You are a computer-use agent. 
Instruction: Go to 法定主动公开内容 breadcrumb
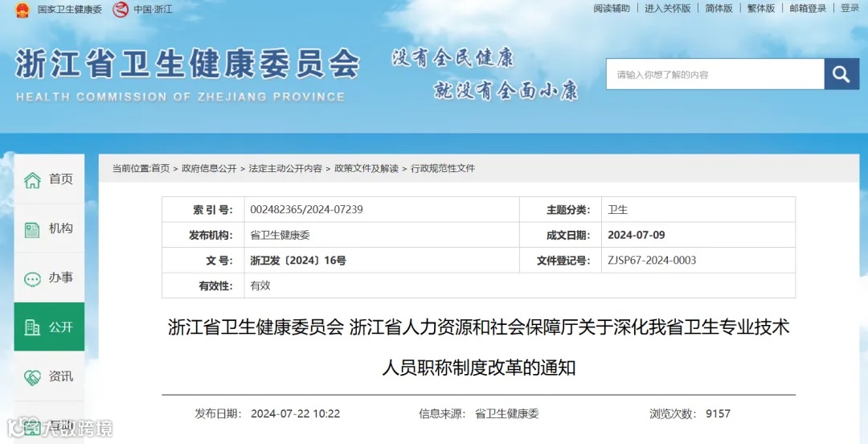[285, 168]
